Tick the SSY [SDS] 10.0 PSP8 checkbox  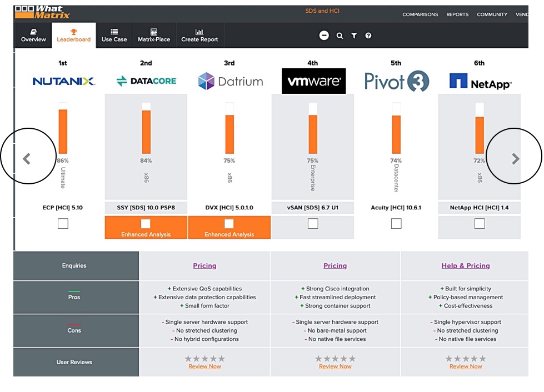pos(146,224)
